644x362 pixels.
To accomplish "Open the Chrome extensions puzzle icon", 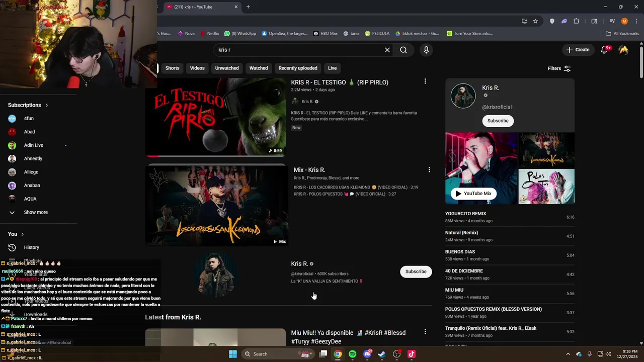I will [x=577, y=21].
